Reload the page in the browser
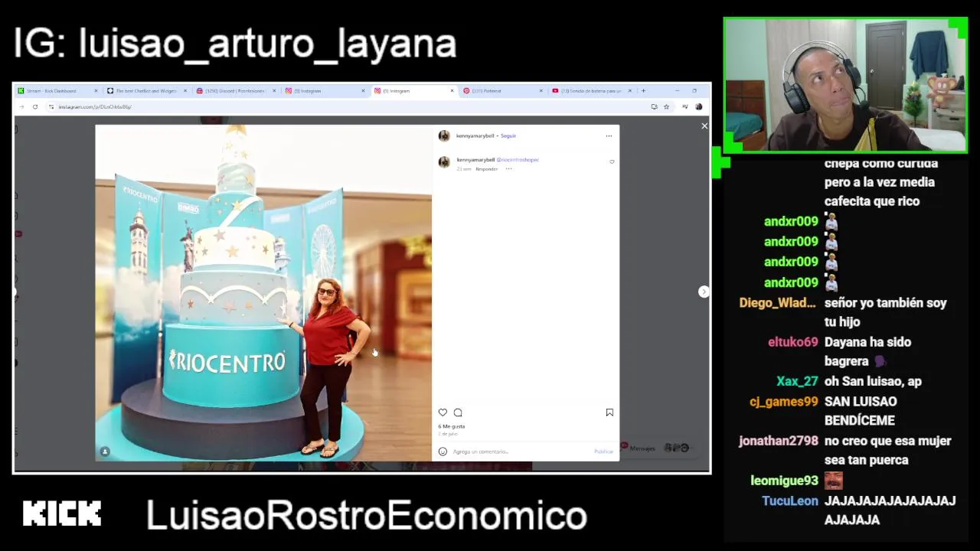The height and width of the screenshot is (551, 980). click(35, 106)
